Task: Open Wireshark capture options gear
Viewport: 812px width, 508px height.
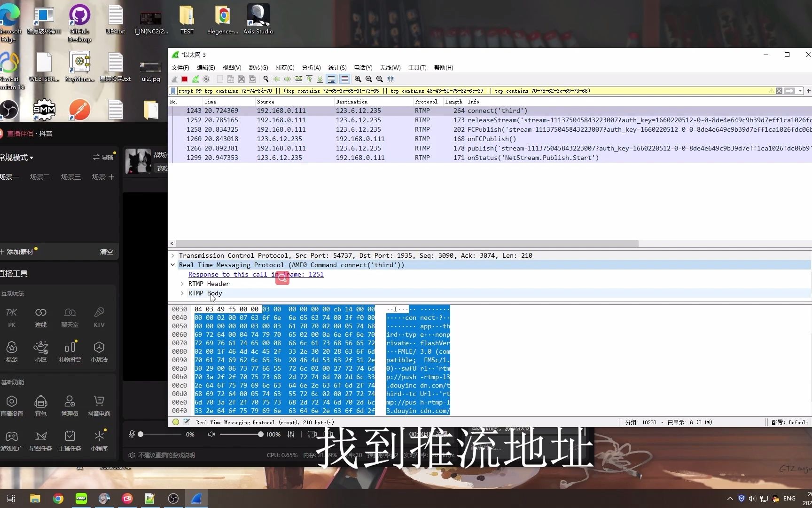Action: click(x=206, y=79)
